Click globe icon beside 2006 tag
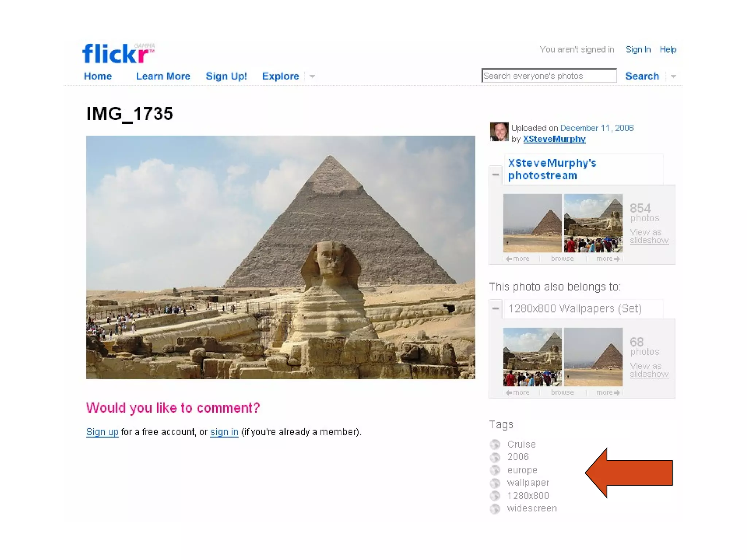The height and width of the screenshot is (560, 747). 495,457
